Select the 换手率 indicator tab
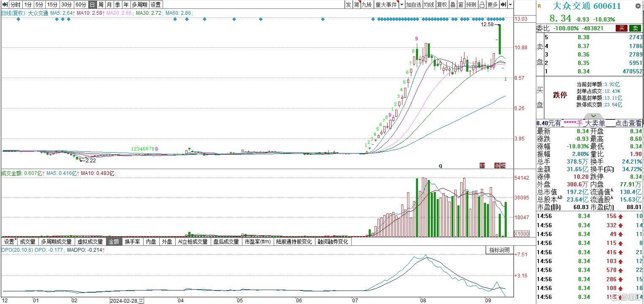Screen dimensions: 644x304 132,242
